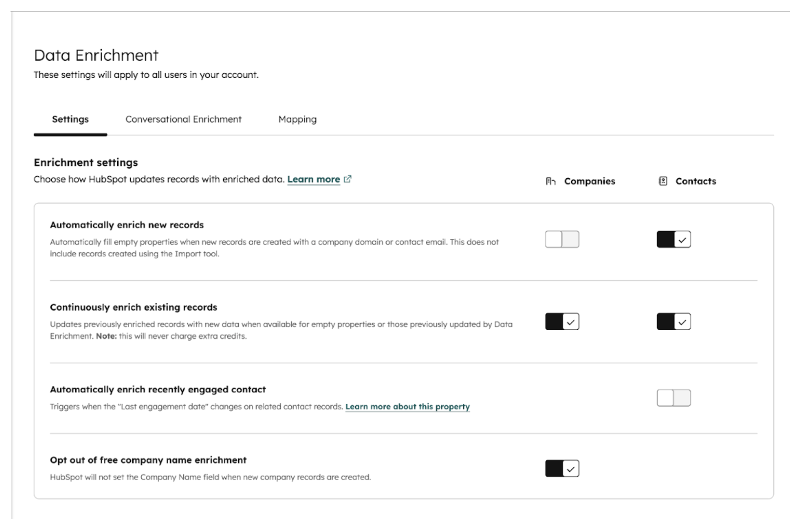The height and width of the screenshot is (519, 812).
Task: Turn off continuous enrichment for Companies
Action: point(562,322)
